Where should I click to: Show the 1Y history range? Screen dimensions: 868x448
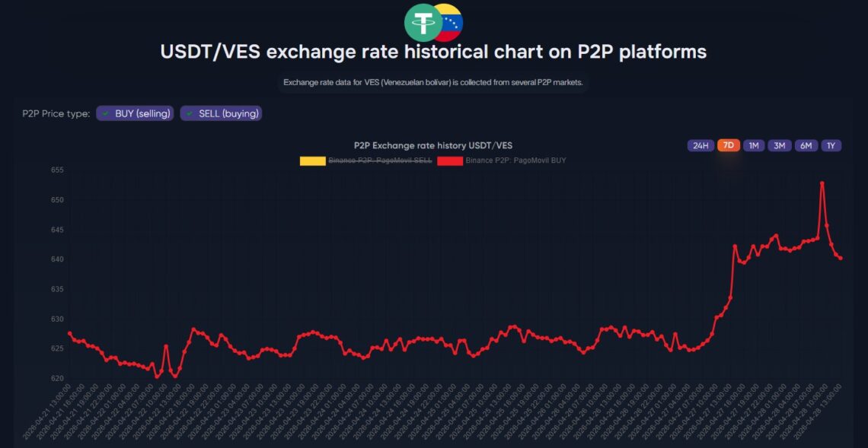pos(831,145)
